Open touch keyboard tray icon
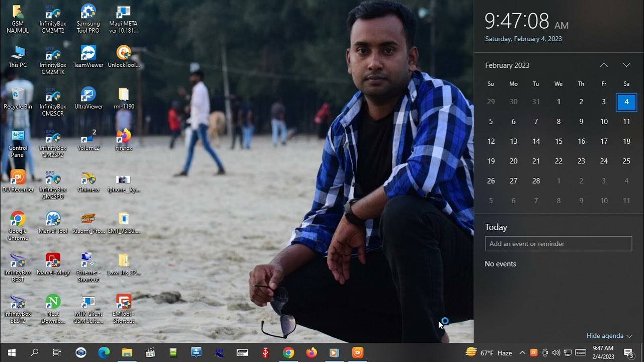644x362 pixels. (x=581, y=353)
